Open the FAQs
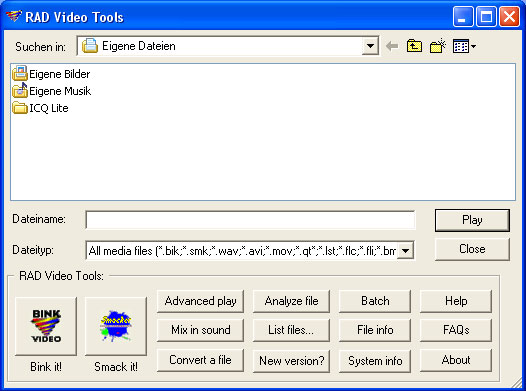This screenshot has height=391, width=526. click(x=456, y=330)
